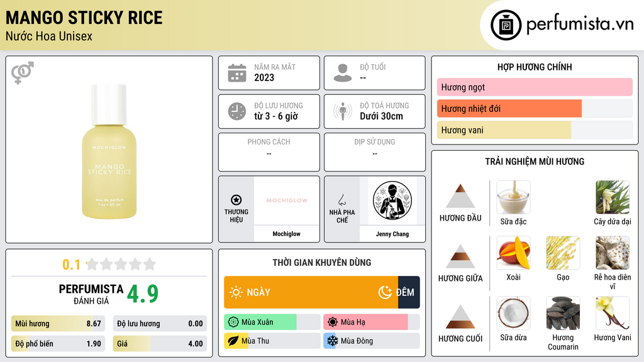
Task: Click the unisex gender symbol icon
Action: tap(23, 73)
